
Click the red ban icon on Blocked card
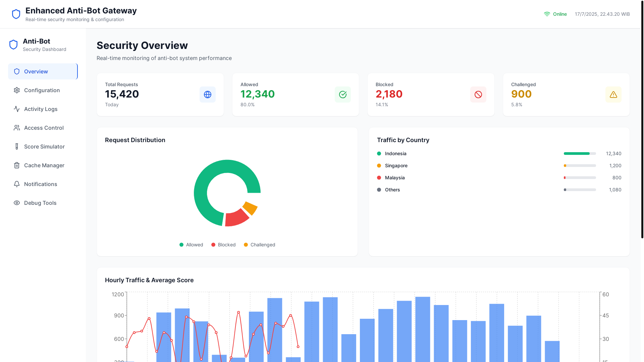coord(478,95)
